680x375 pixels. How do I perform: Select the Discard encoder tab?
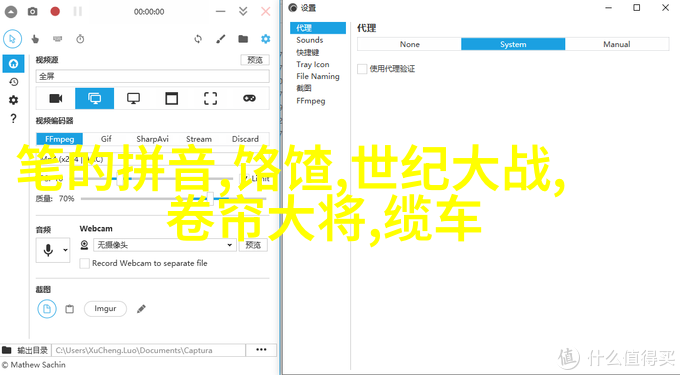point(245,139)
